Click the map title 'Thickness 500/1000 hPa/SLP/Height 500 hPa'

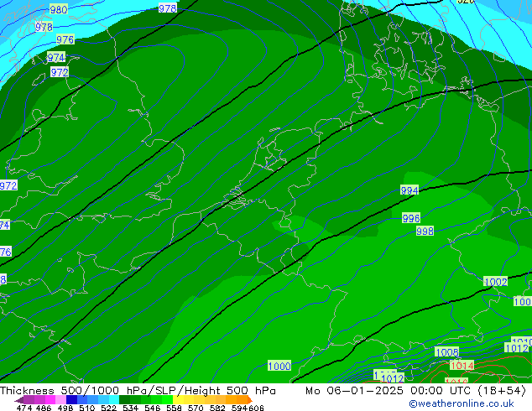(138, 391)
